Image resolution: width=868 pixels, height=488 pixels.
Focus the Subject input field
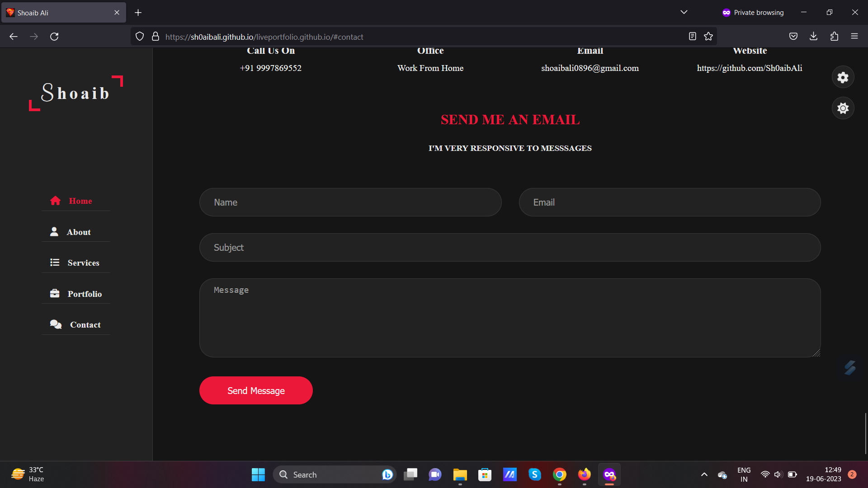point(509,248)
